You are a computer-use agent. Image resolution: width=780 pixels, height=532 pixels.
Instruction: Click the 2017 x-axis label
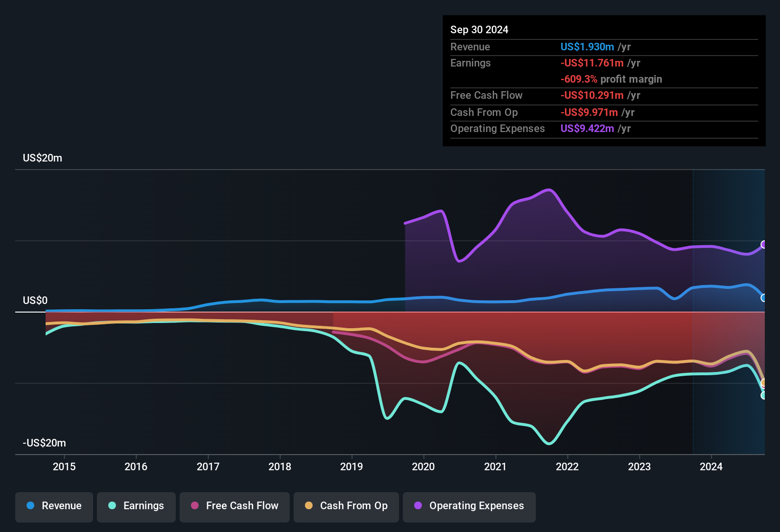point(208,466)
